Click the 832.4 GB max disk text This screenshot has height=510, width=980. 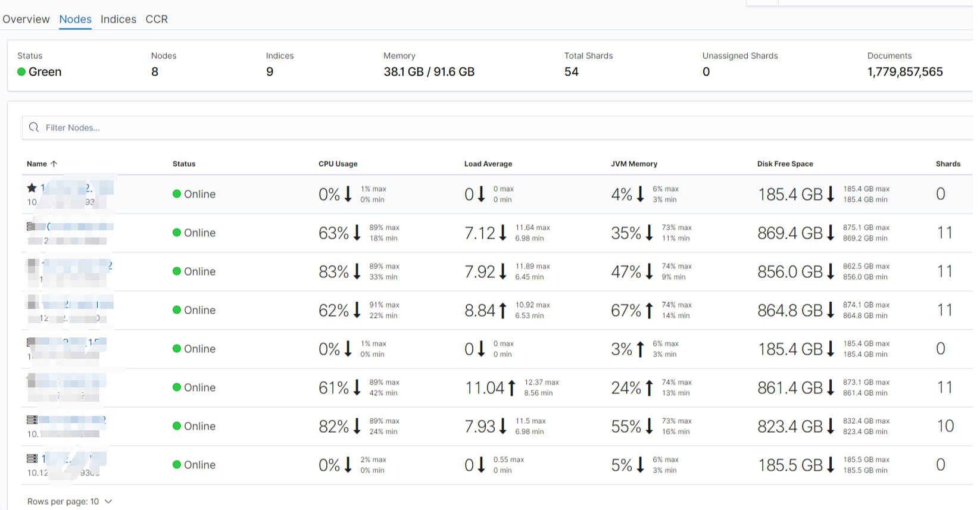(x=866, y=421)
